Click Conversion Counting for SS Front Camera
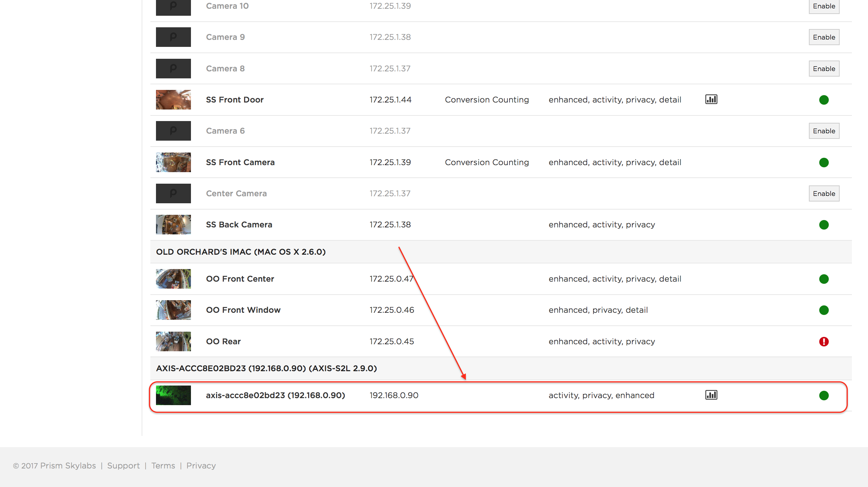Screen dimensions: 868x487 tap(487, 162)
